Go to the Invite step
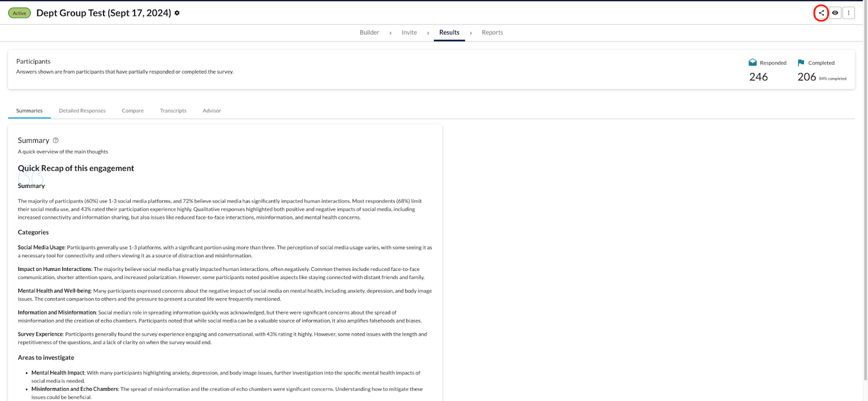Image resolution: width=868 pixels, height=401 pixels. pos(409,33)
